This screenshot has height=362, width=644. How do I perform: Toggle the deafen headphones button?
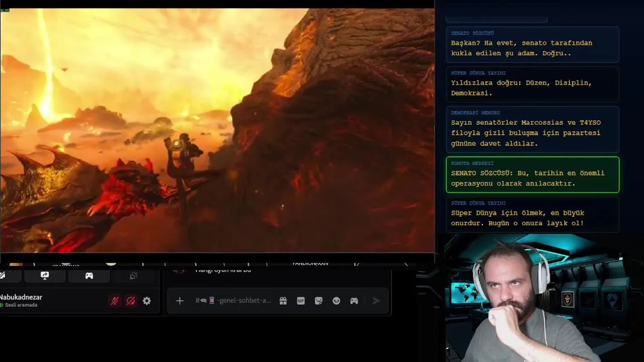pos(131,301)
